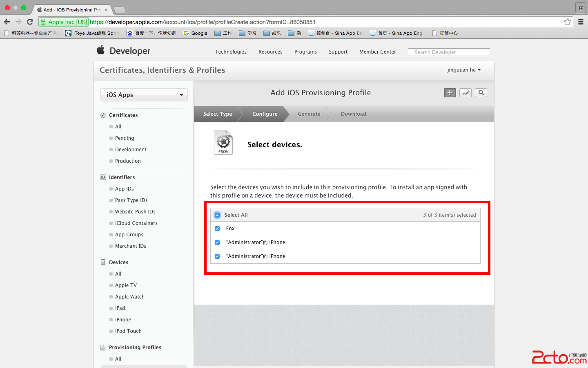Click the search magnifier icon in header
The image size is (588, 368).
click(x=481, y=93)
